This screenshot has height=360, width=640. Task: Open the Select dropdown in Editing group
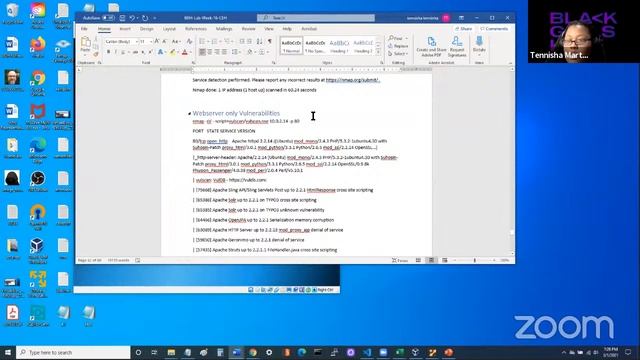(x=398, y=54)
